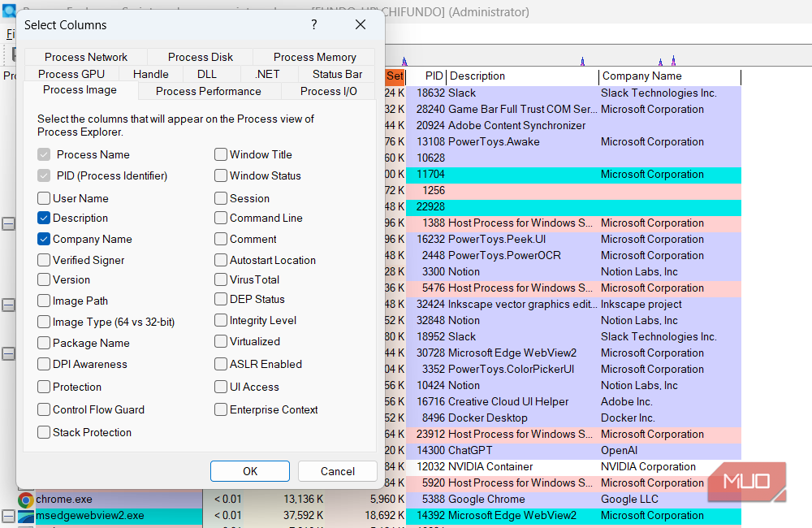Close the Select Columns dialog
This screenshot has height=528, width=812.
coord(361,24)
